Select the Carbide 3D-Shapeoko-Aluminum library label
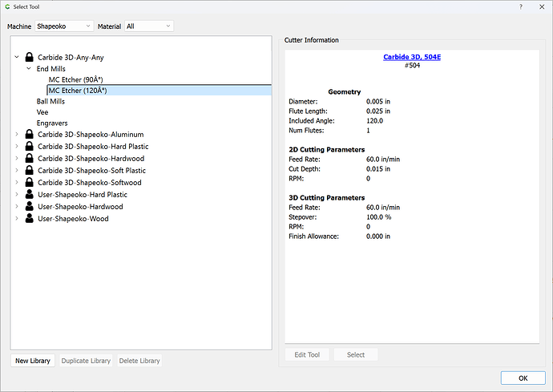The width and height of the screenshot is (553, 392). click(x=91, y=135)
